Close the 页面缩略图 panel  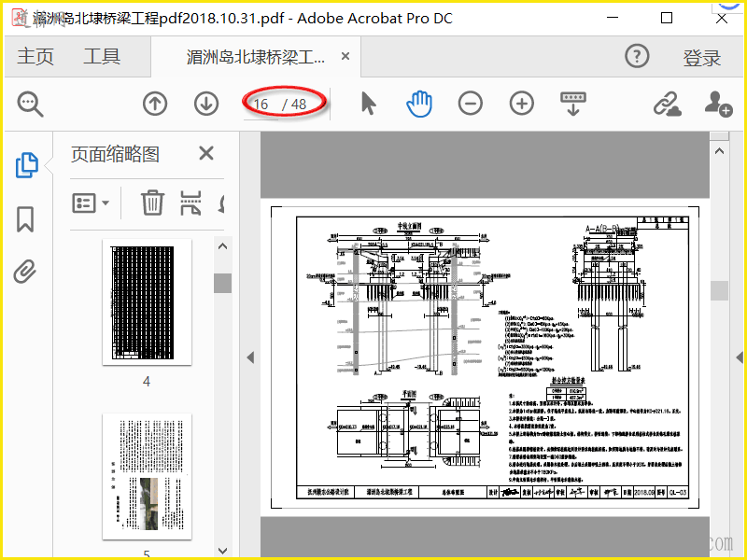[206, 153]
